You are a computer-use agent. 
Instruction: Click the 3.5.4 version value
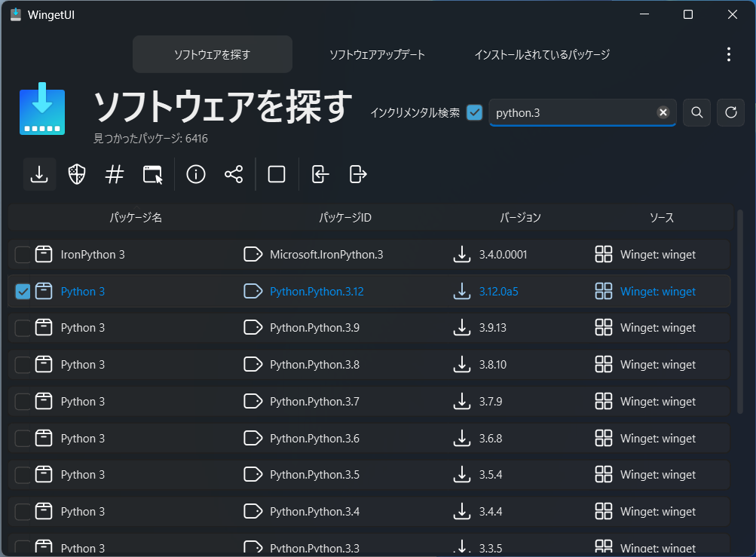pyautogui.click(x=491, y=475)
